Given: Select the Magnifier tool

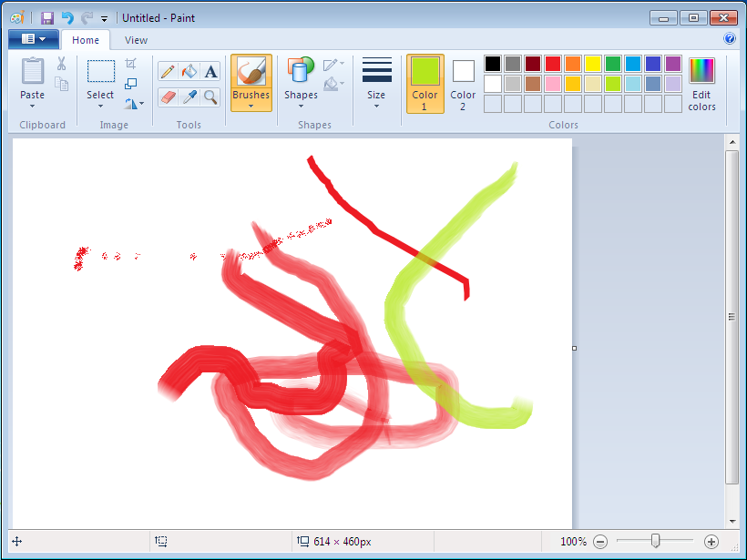Looking at the screenshot, I should point(211,97).
